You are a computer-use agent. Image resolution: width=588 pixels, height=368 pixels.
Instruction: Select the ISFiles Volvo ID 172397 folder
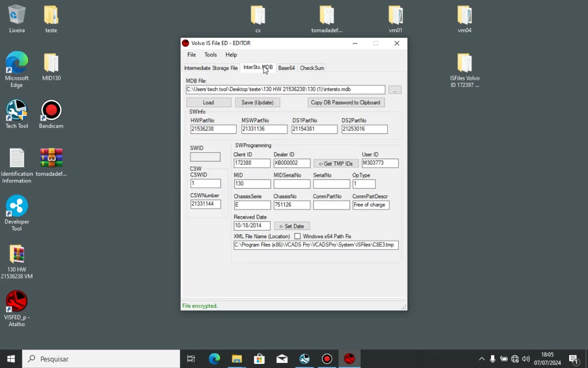[x=464, y=70]
